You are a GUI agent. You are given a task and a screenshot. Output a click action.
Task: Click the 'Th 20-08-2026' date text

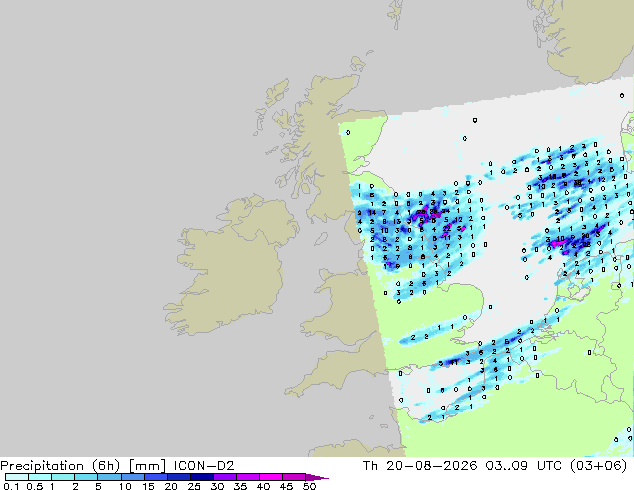click(420, 466)
